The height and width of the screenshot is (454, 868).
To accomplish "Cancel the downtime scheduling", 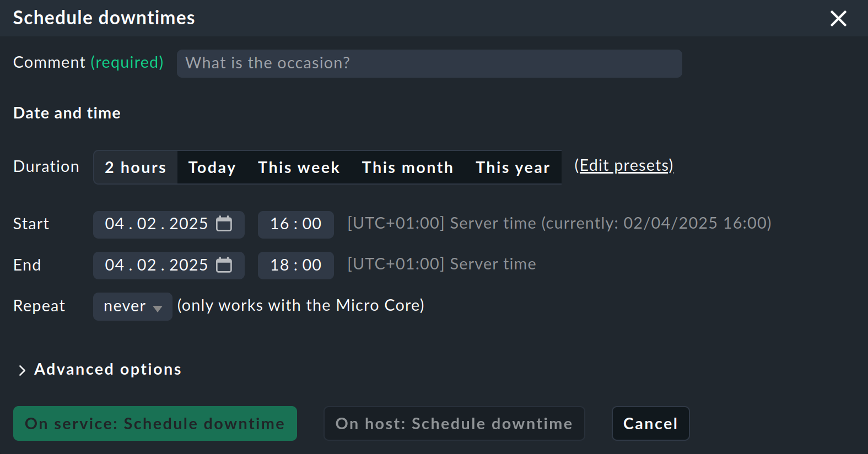I will (650, 423).
